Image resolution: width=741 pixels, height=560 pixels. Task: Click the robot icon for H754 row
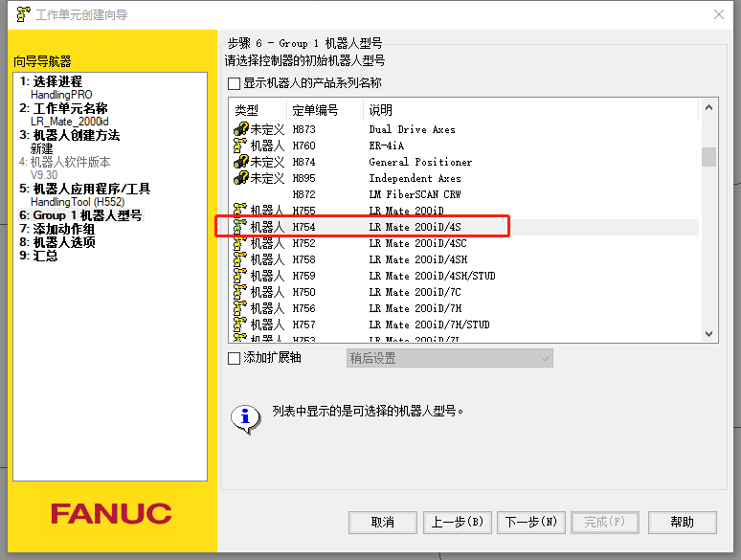tap(240, 227)
